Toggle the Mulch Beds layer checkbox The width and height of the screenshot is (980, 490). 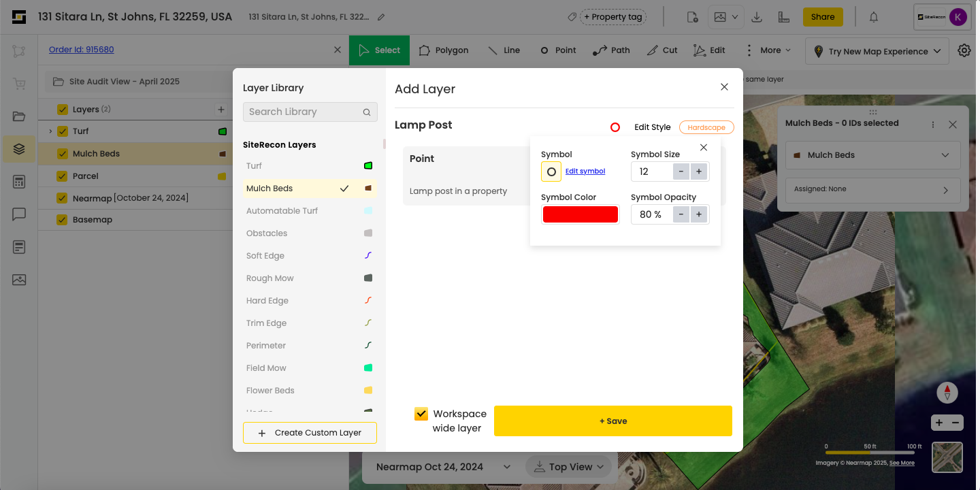point(63,154)
